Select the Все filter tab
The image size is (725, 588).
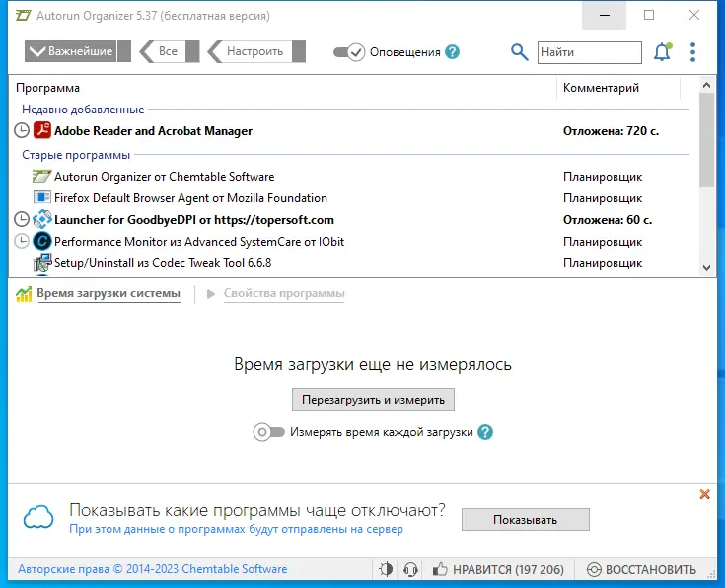click(170, 51)
